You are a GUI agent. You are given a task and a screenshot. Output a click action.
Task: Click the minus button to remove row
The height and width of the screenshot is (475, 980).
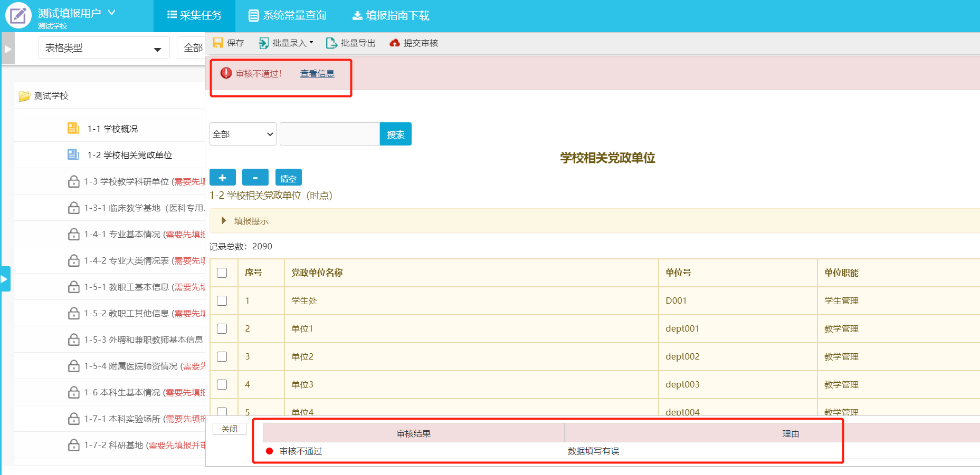(x=255, y=178)
